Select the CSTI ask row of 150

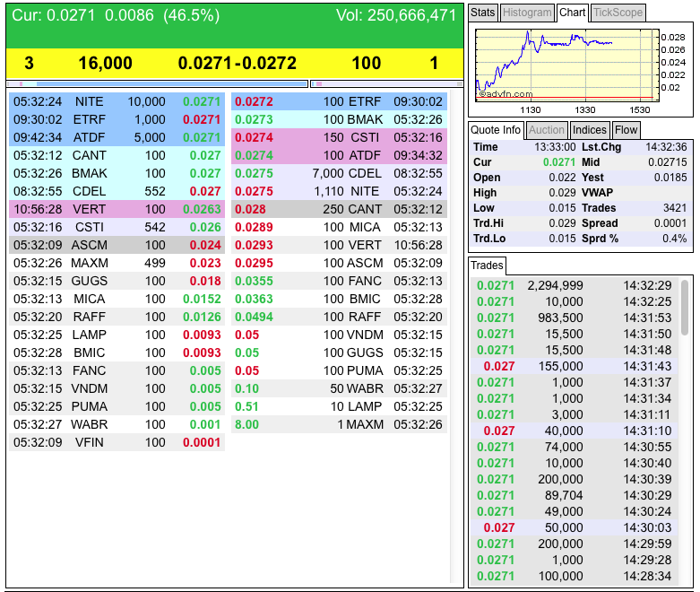pos(339,137)
